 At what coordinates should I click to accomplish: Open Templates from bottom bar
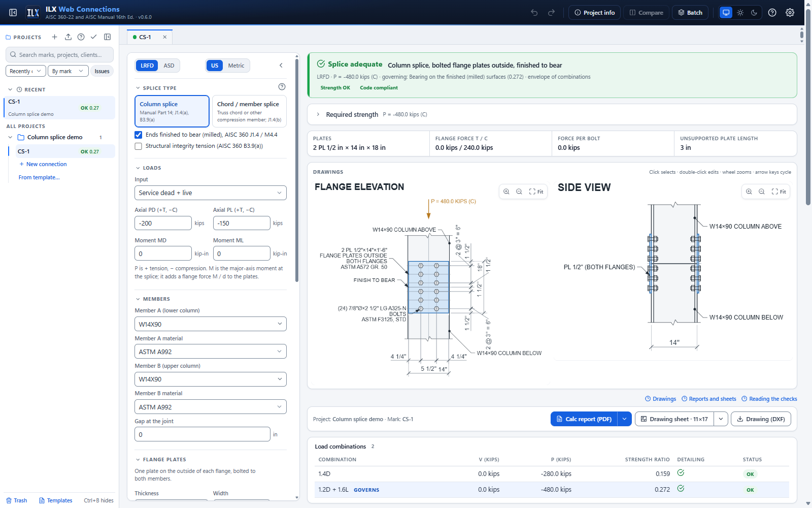click(56, 500)
